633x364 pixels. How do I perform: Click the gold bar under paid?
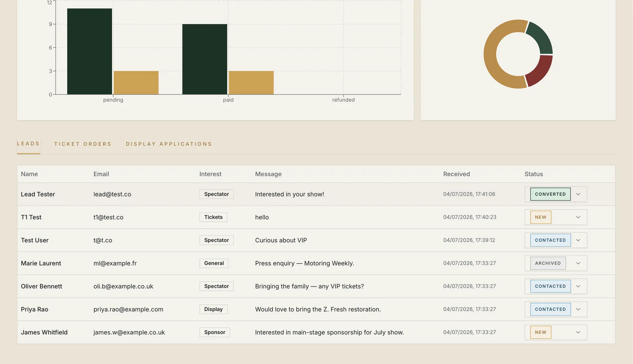[251, 83]
